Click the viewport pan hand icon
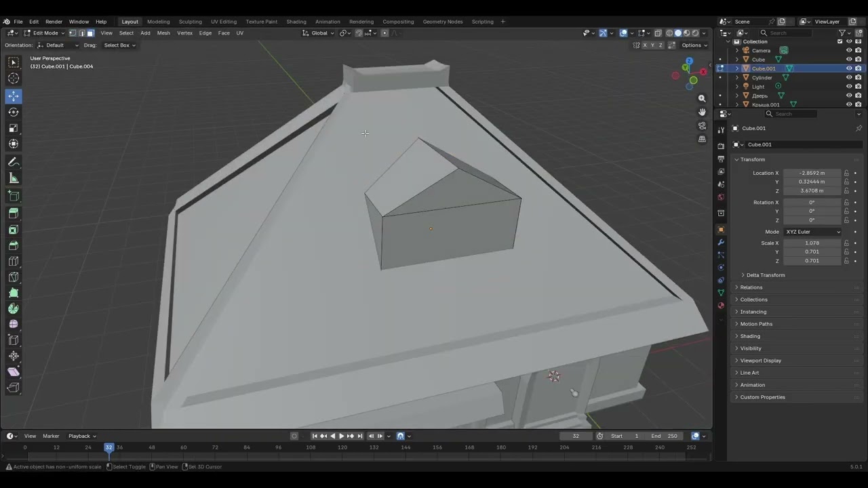This screenshot has height=488, width=868. (x=702, y=112)
